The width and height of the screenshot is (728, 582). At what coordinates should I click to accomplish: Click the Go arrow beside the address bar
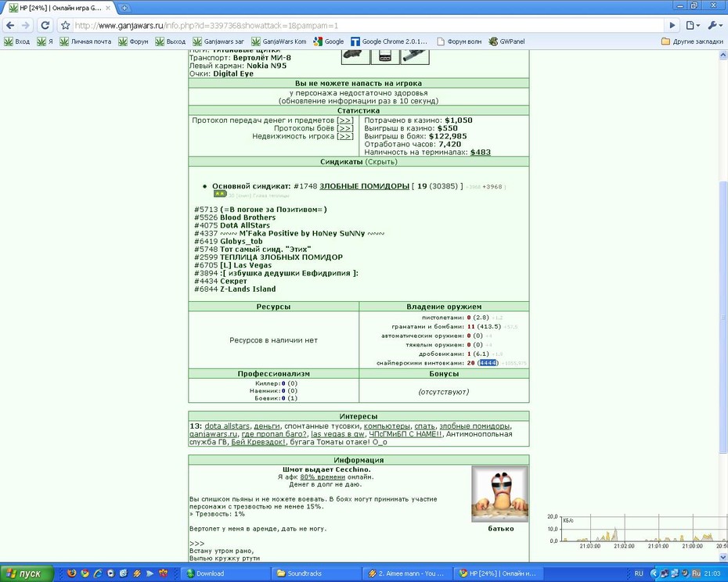[672, 26]
